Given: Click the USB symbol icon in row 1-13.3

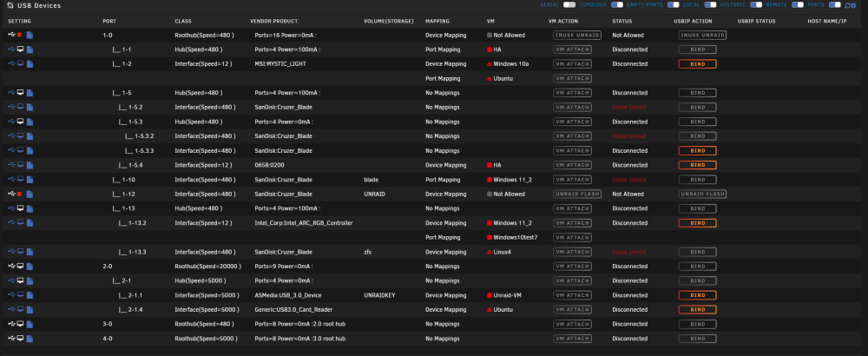Looking at the screenshot, I should pos(11,251).
